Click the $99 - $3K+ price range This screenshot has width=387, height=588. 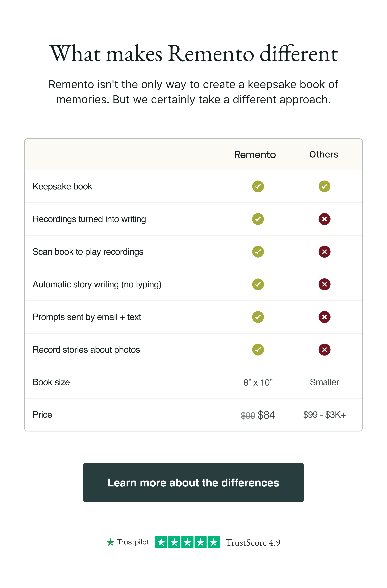coord(324,415)
